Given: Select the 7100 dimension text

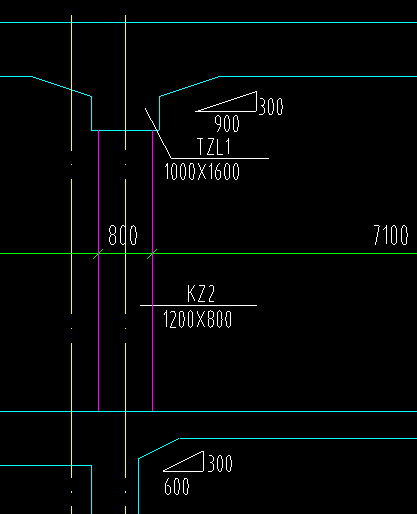Looking at the screenshot, I should 391,235.
